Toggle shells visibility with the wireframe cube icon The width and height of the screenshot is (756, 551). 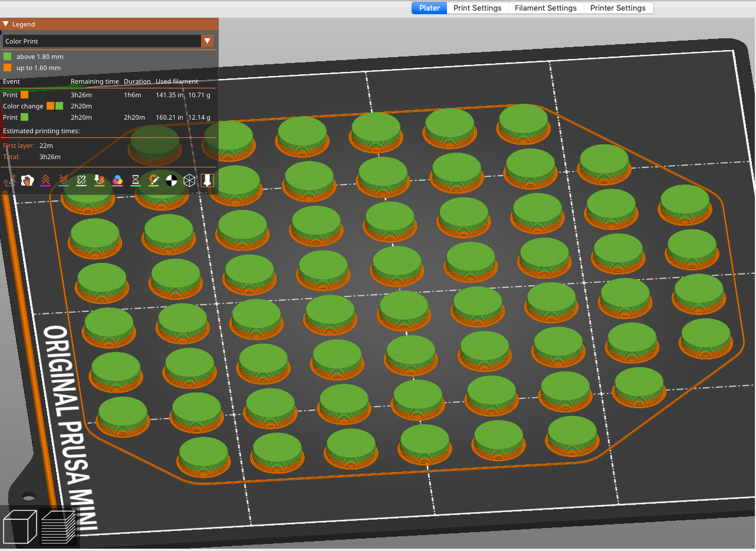[189, 181]
